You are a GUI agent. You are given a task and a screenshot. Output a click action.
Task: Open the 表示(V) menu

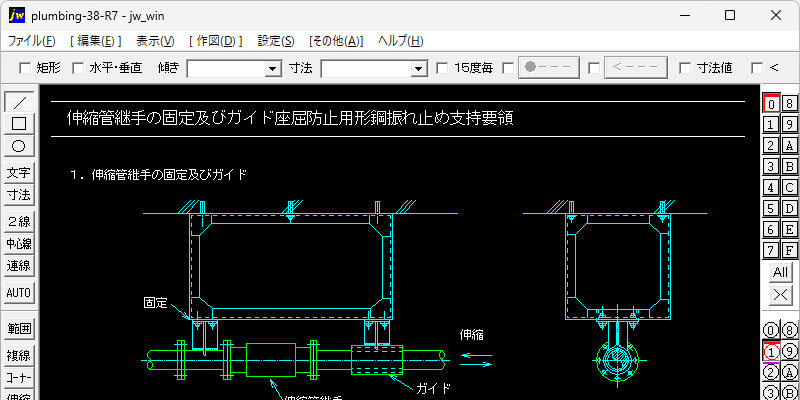tap(155, 41)
